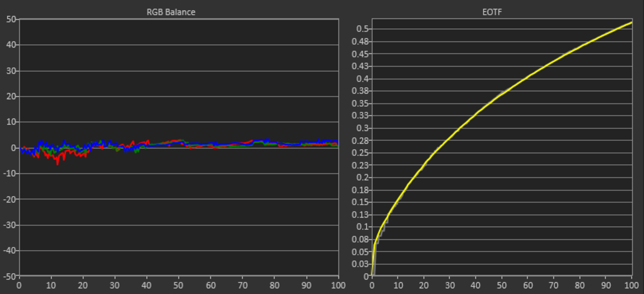This screenshot has width=644, height=294.
Task: Click the 20 gridline label on RGB Balance y-axis
Action: pyautogui.click(x=11, y=96)
